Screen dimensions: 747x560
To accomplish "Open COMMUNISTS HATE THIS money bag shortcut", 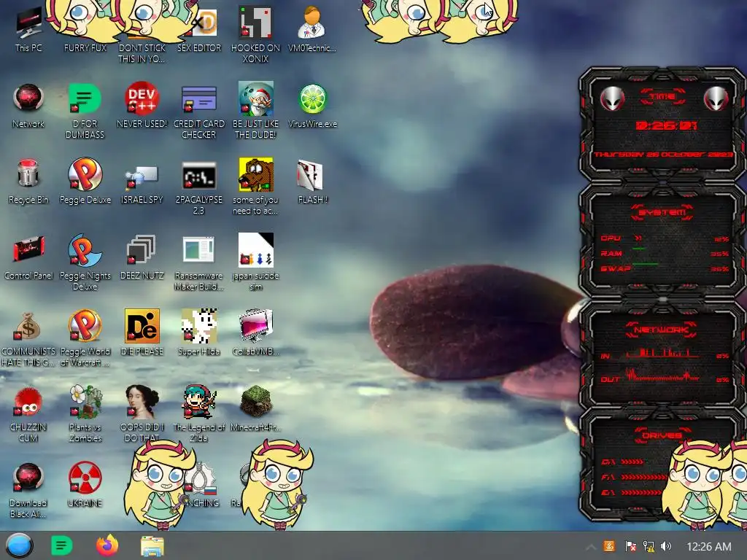I will click(x=28, y=338).
